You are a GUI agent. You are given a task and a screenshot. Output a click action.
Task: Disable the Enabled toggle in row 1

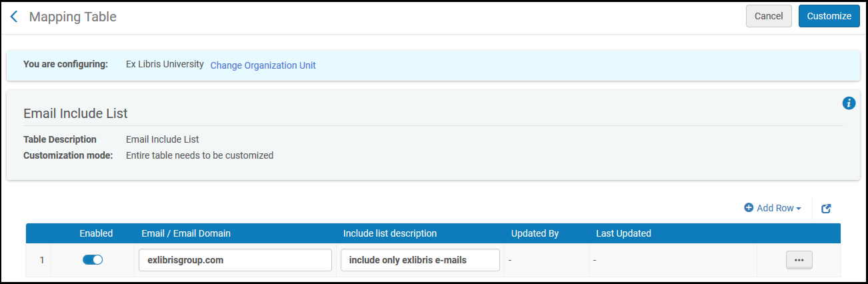click(93, 260)
